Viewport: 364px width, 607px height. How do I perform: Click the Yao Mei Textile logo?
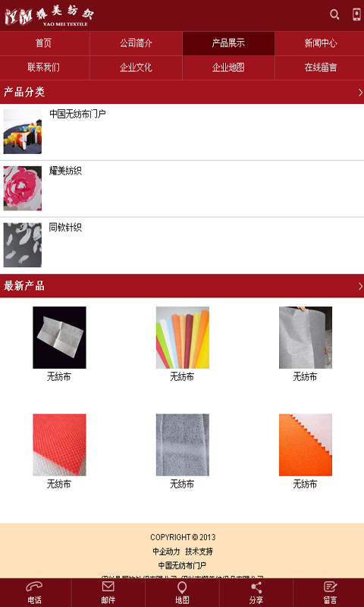(49, 17)
